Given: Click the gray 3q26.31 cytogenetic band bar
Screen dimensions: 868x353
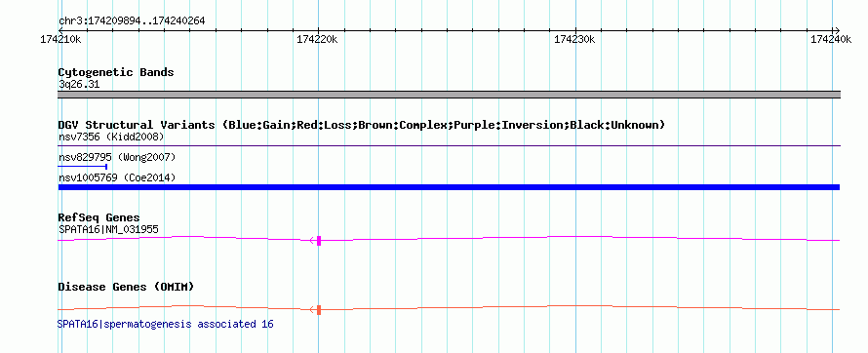Looking at the screenshot, I should (x=449, y=95).
